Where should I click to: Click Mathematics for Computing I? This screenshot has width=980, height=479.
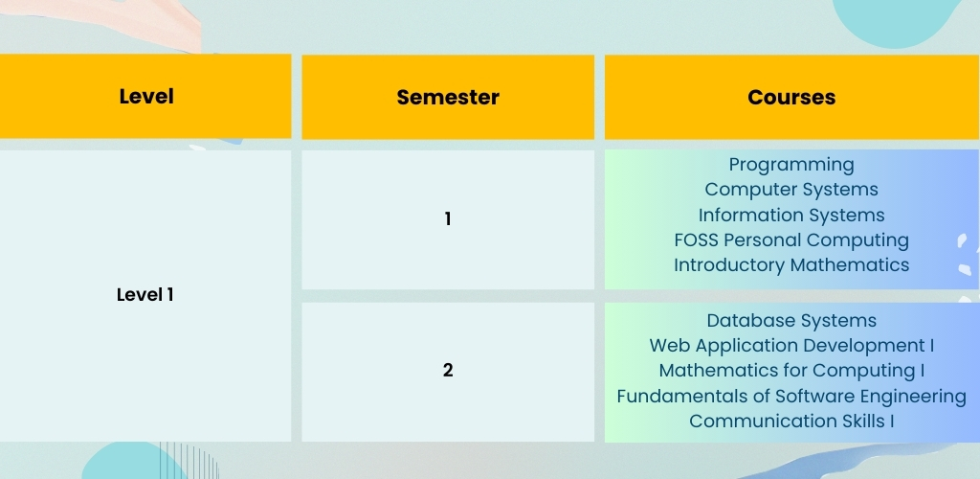click(x=791, y=371)
